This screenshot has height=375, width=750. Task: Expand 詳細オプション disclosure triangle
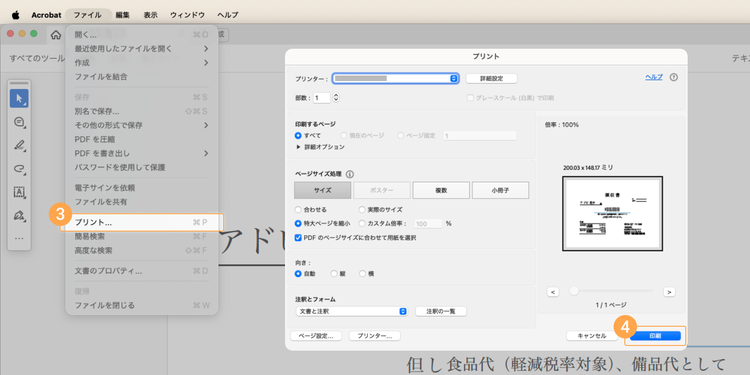(x=298, y=147)
